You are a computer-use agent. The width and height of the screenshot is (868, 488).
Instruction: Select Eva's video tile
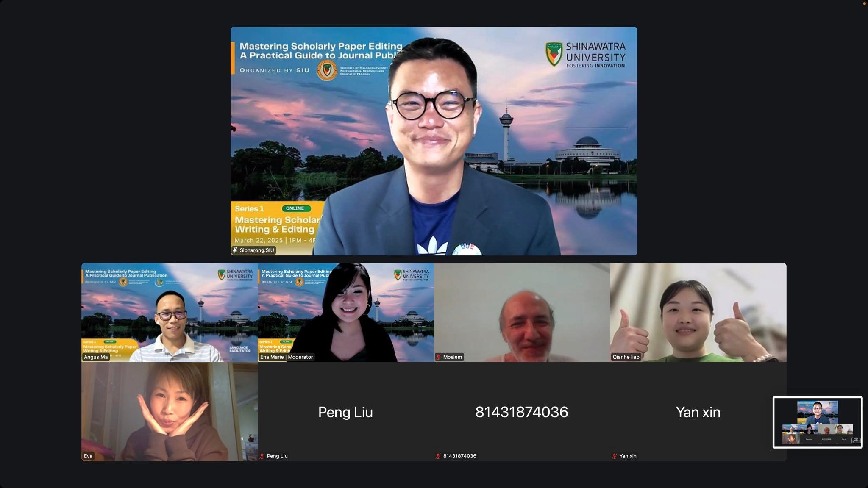(x=170, y=412)
